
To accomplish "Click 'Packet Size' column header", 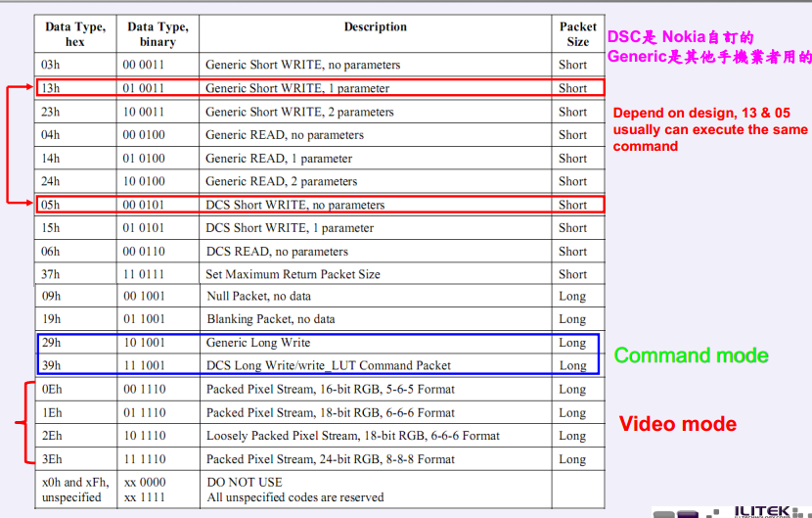I will pyautogui.click(x=578, y=34).
